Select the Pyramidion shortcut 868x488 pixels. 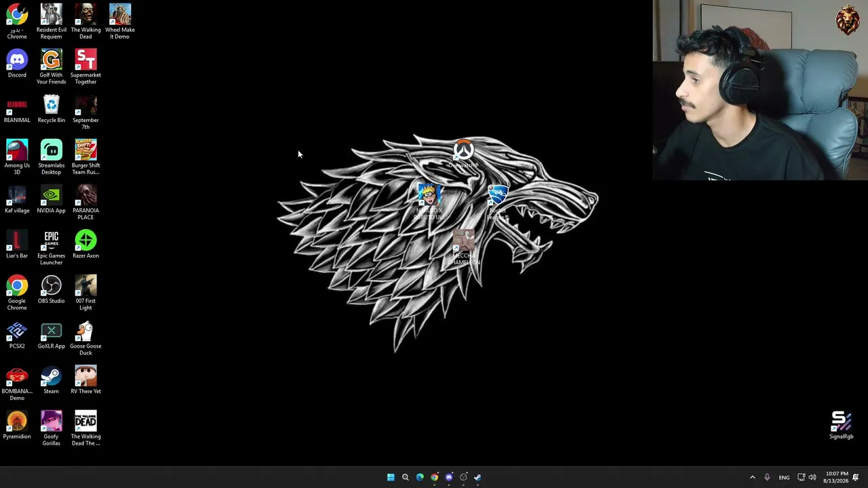click(17, 426)
